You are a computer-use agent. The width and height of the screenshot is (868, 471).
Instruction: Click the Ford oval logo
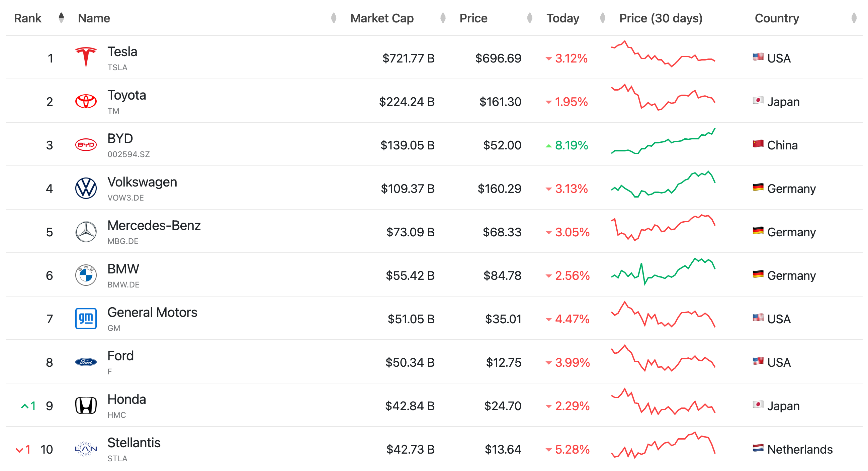pyautogui.click(x=86, y=362)
